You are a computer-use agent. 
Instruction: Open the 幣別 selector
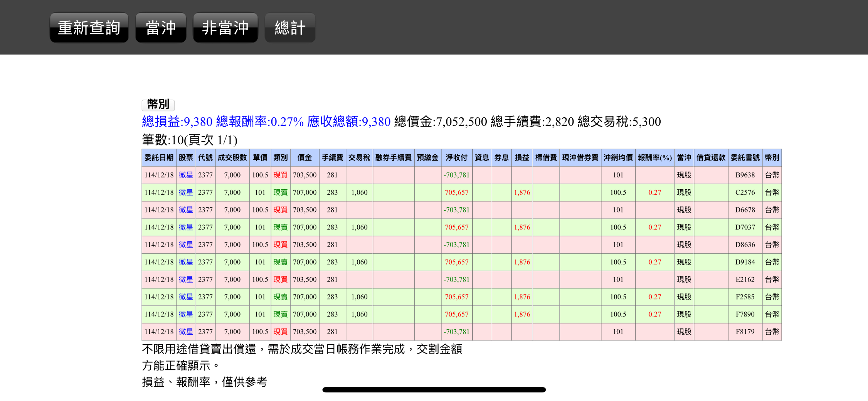pos(158,104)
